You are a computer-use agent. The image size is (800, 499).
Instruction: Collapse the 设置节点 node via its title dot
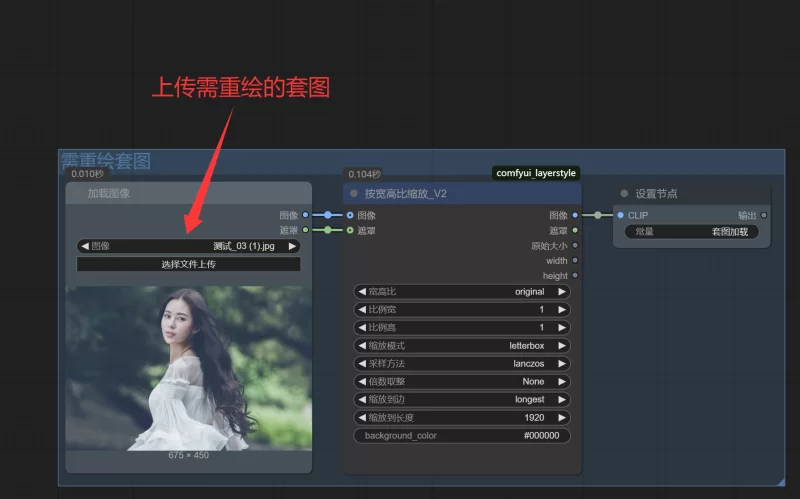tap(625, 194)
